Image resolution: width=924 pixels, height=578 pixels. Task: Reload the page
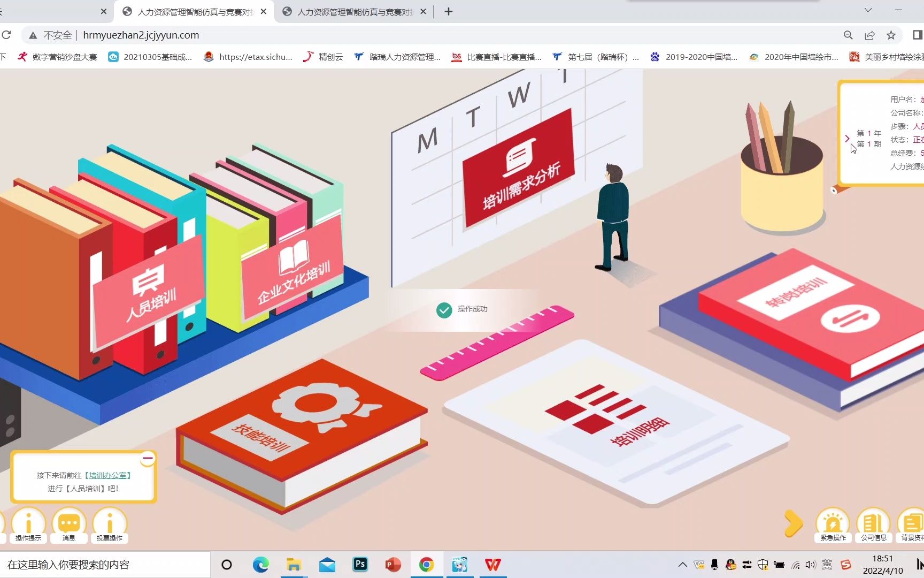tap(6, 35)
